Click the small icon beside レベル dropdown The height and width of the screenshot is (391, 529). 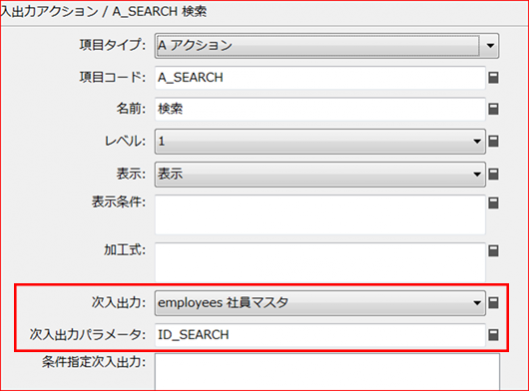[x=493, y=141]
